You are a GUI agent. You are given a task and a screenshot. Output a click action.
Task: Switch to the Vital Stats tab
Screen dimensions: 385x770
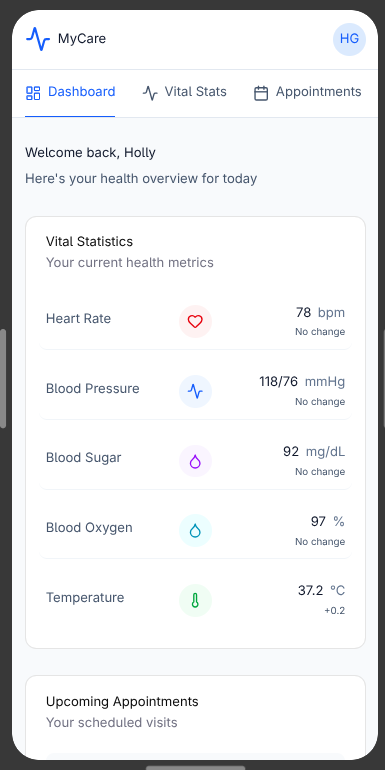point(184,92)
